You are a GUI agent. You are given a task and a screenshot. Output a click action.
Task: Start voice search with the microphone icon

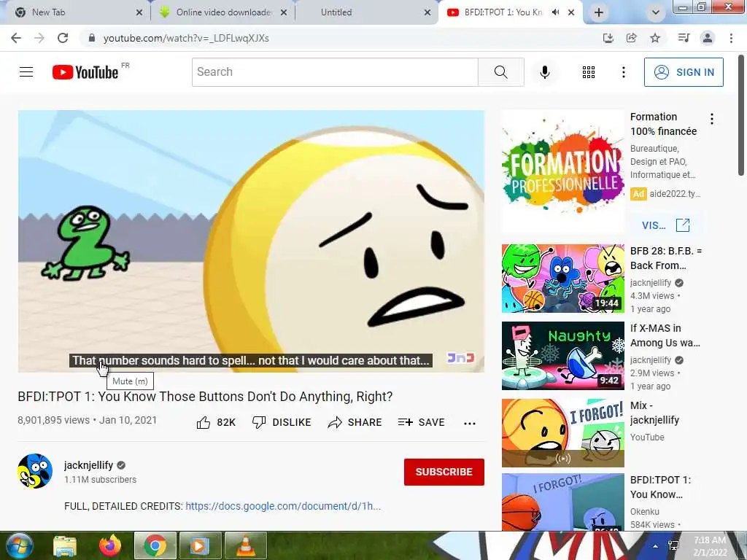point(545,72)
